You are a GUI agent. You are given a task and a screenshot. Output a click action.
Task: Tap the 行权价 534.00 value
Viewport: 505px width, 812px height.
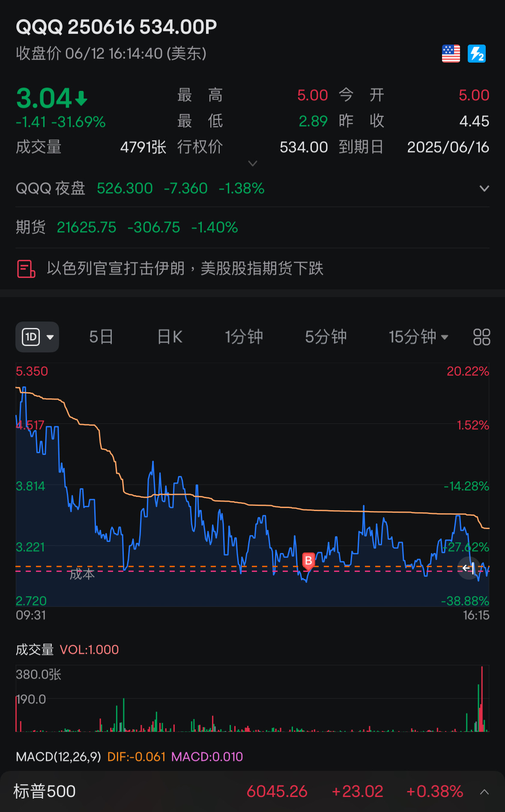pos(304,147)
